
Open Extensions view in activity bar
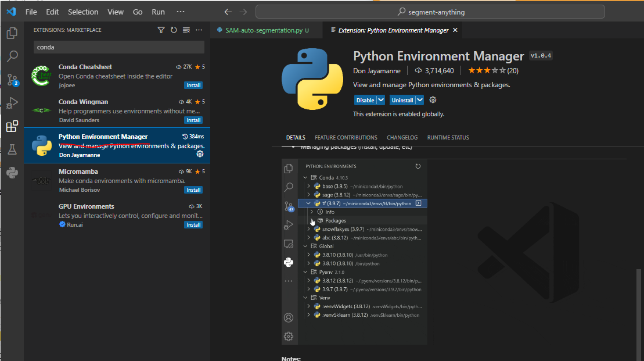coord(12,126)
